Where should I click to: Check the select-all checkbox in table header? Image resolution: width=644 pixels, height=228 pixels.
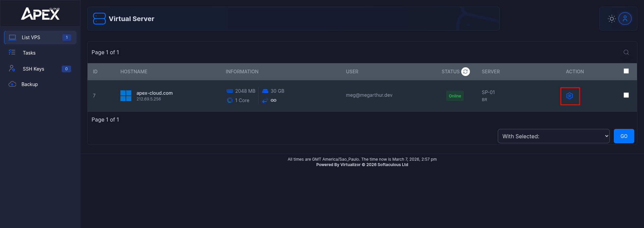coord(626,71)
